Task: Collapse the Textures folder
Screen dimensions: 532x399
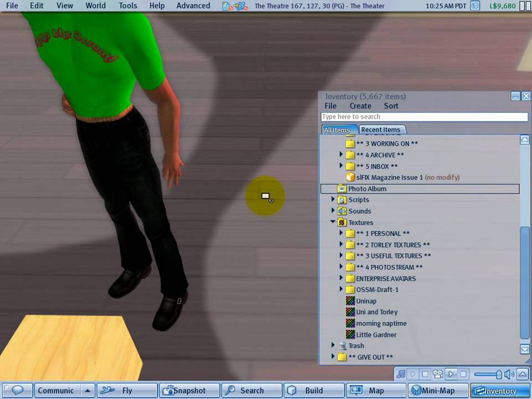Action: [333, 222]
